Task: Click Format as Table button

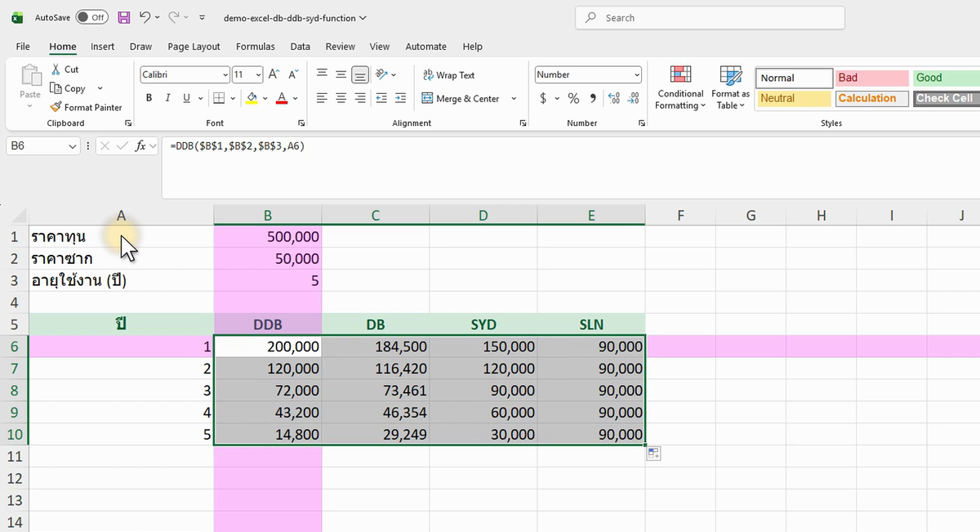Action: (730, 87)
